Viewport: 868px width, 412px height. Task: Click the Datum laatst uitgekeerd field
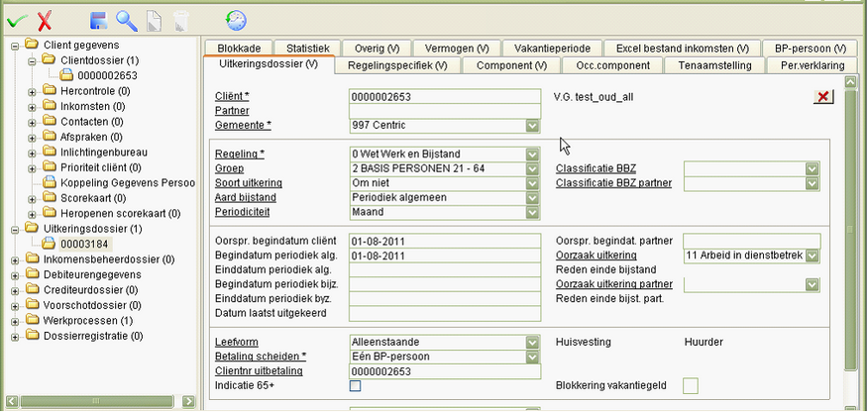445,314
